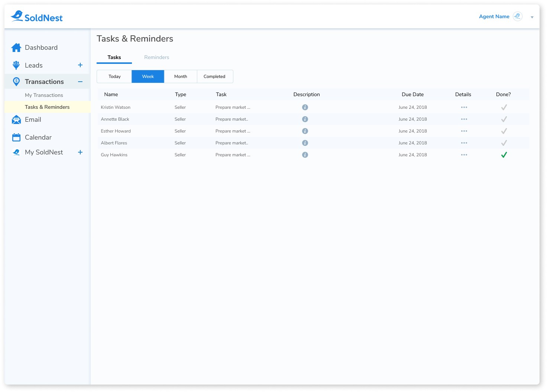Select the Esther Howard name cell
Viewport: 547px width, 392px height.
pyautogui.click(x=116, y=131)
